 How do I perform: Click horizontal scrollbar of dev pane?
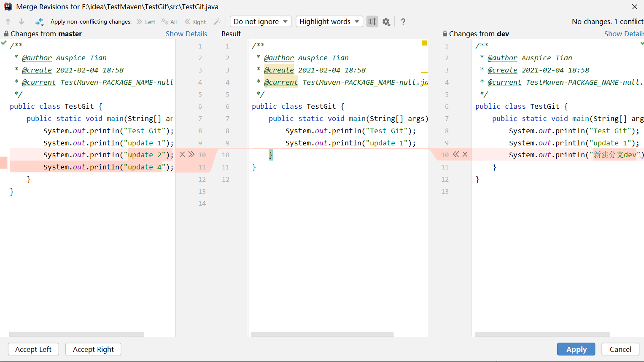pyautogui.click(x=542, y=334)
